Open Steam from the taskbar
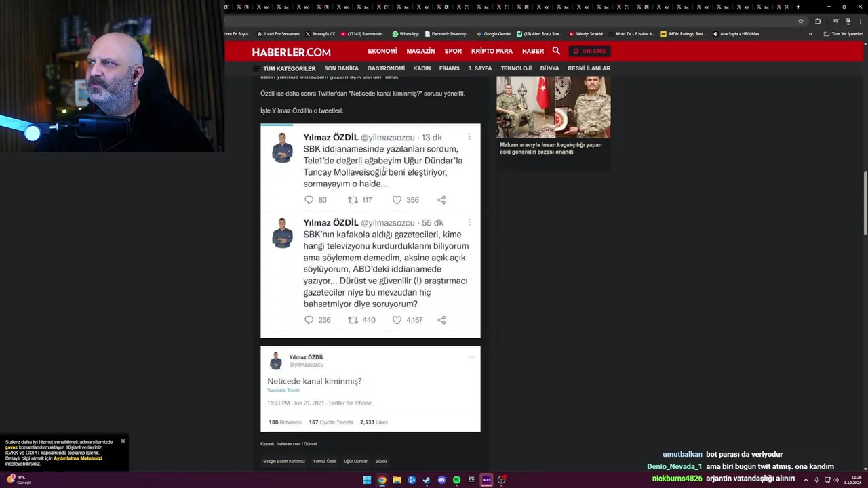Image resolution: width=868 pixels, height=488 pixels. 427,480
